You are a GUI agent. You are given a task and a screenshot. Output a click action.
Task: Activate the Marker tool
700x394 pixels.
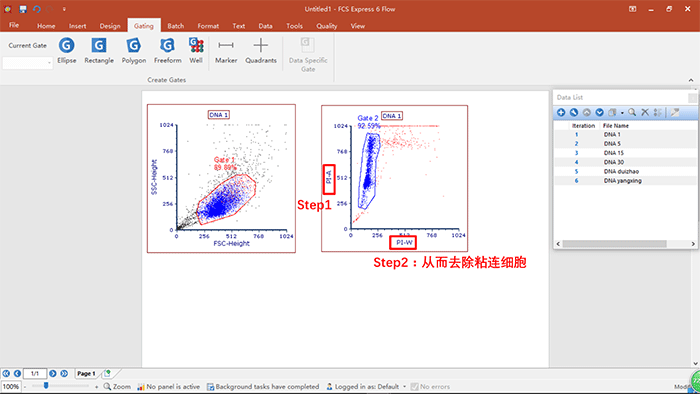(x=226, y=51)
